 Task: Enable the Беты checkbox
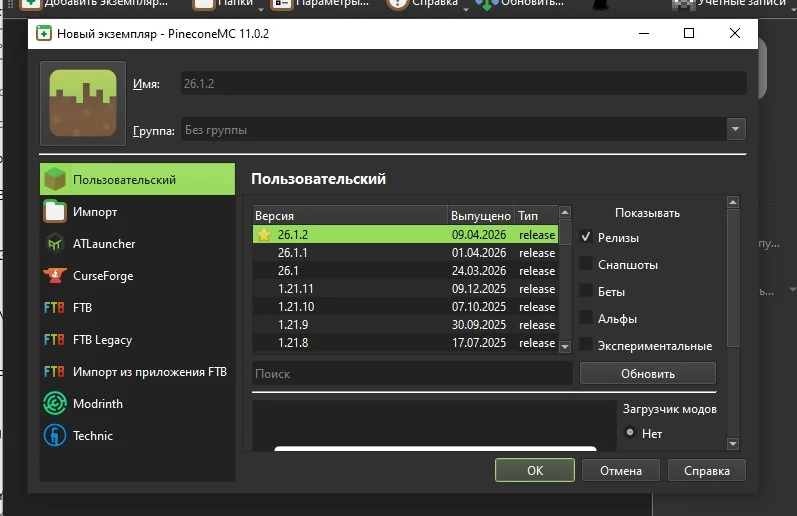tap(586, 290)
